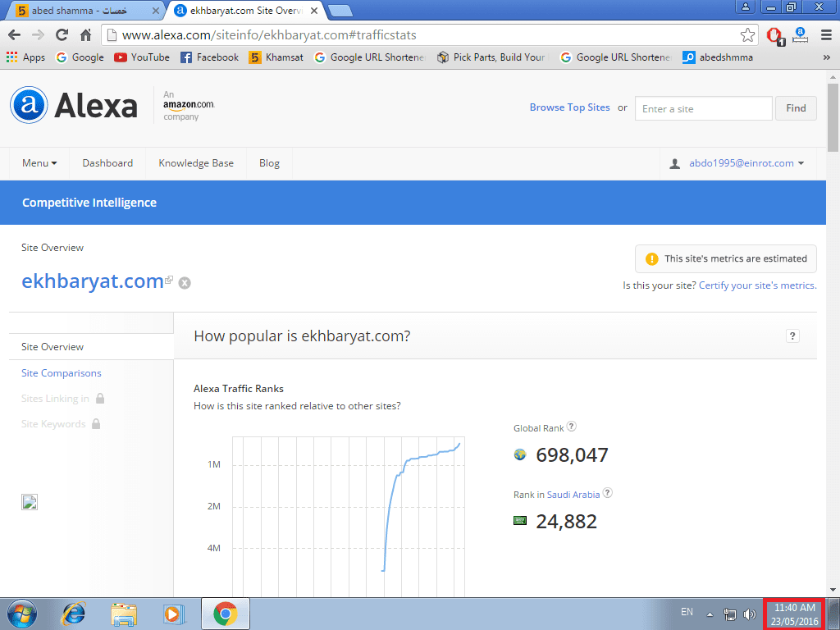Click the Enter a site search field

(703, 109)
